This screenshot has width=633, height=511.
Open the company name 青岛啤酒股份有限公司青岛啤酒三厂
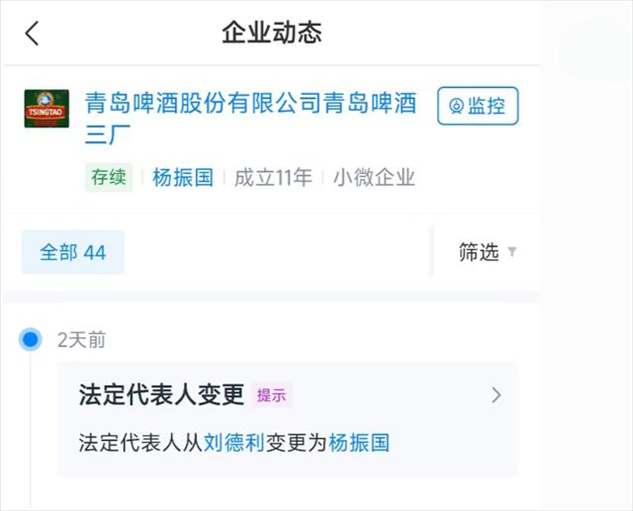[250, 119]
